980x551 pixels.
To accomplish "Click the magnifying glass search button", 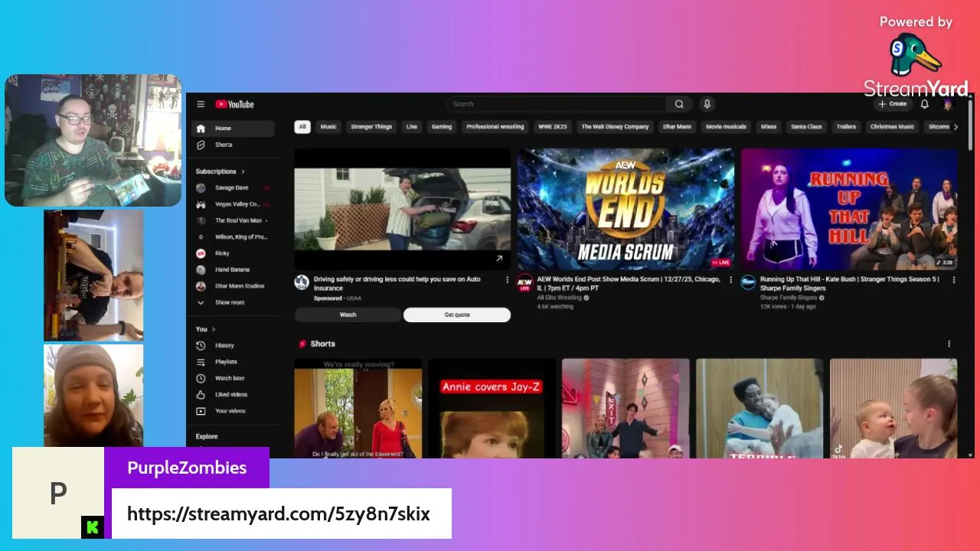I will pos(679,104).
